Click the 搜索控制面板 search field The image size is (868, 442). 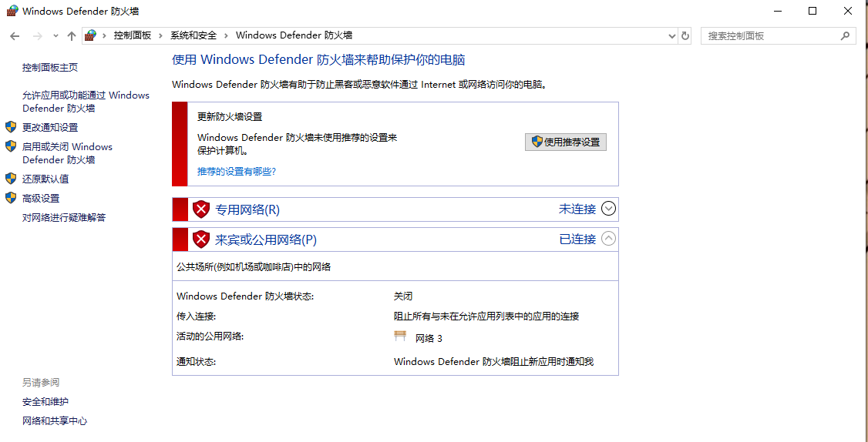coord(771,35)
